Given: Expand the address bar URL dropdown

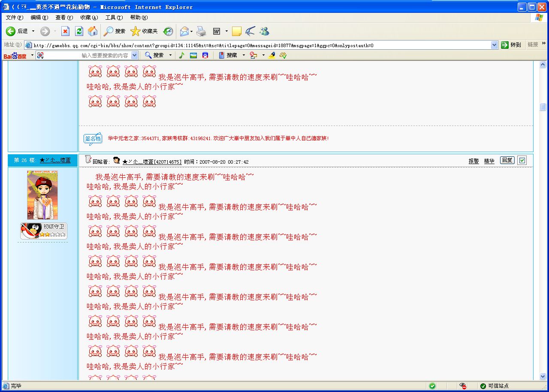Looking at the screenshot, I should [x=494, y=45].
